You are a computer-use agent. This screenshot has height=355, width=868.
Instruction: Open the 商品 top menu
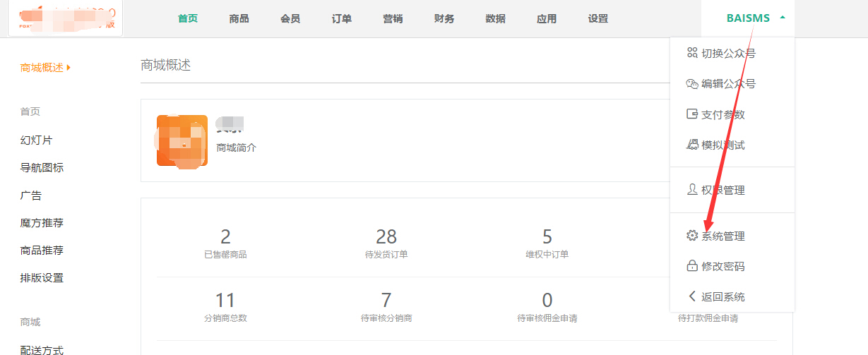pos(239,19)
